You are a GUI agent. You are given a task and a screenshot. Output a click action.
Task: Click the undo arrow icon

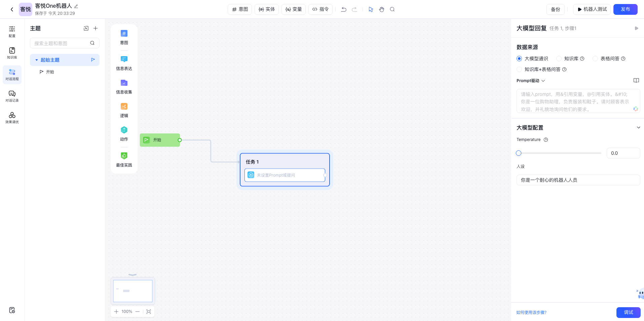point(343,9)
